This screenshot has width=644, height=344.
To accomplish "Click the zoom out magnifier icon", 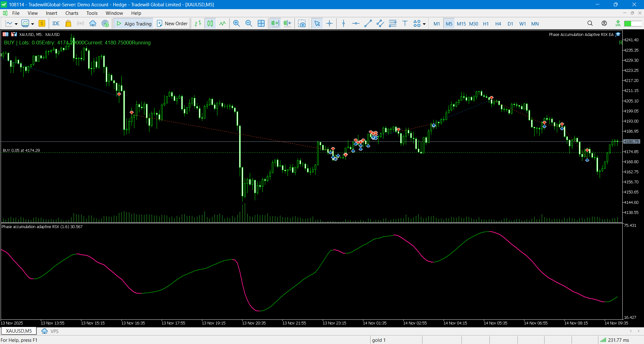I will pos(249,24).
